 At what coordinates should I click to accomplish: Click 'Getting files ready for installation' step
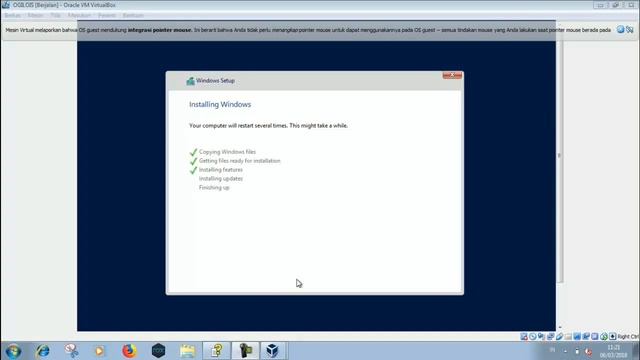(x=240, y=161)
